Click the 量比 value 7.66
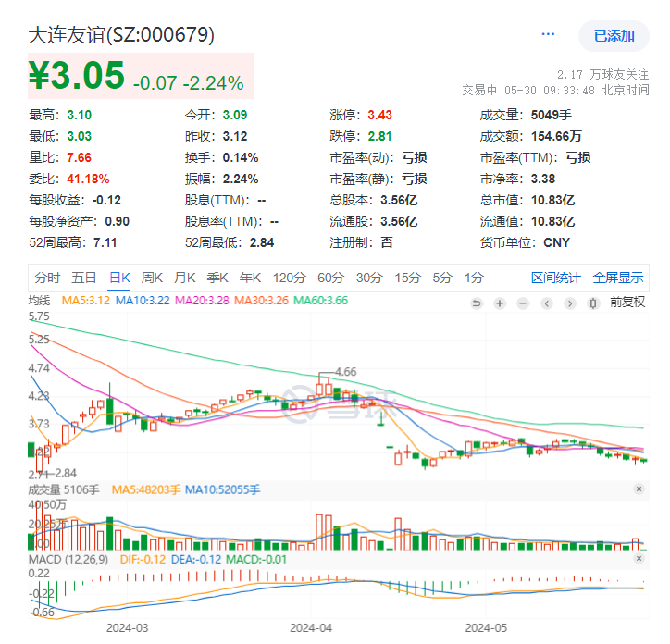Image resolution: width=670 pixels, height=644 pixels. (79, 157)
